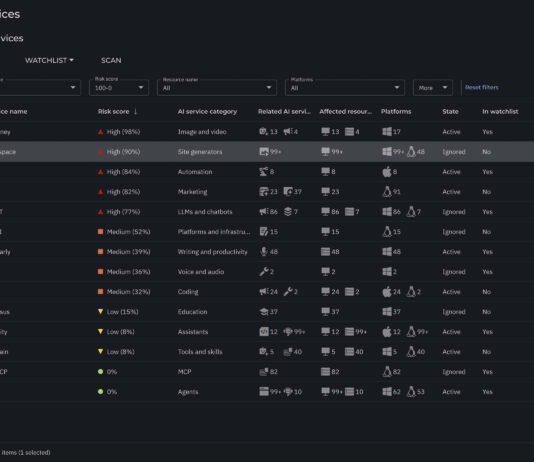Click the green 0% risk dot in MCP row
534x462 pixels.
click(x=100, y=372)
